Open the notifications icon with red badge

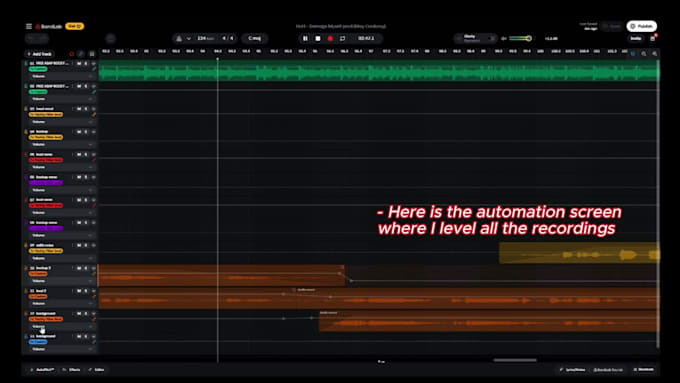(x=653, y=38)
